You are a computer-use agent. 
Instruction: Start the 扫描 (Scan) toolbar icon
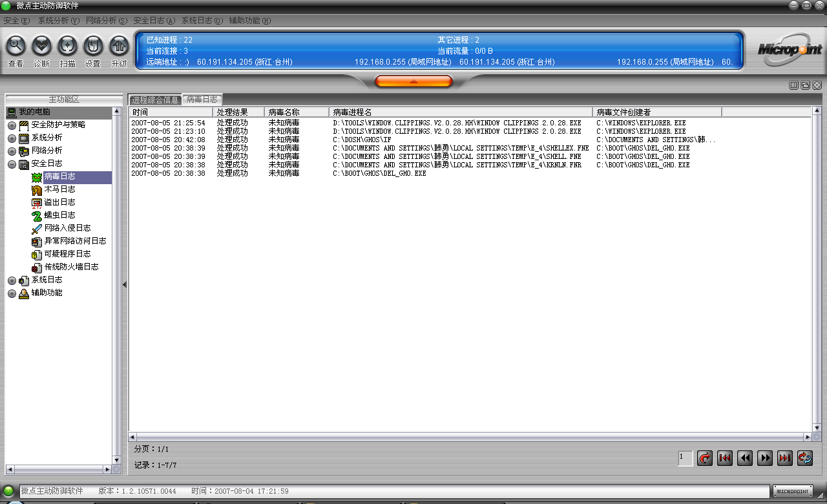67,46
